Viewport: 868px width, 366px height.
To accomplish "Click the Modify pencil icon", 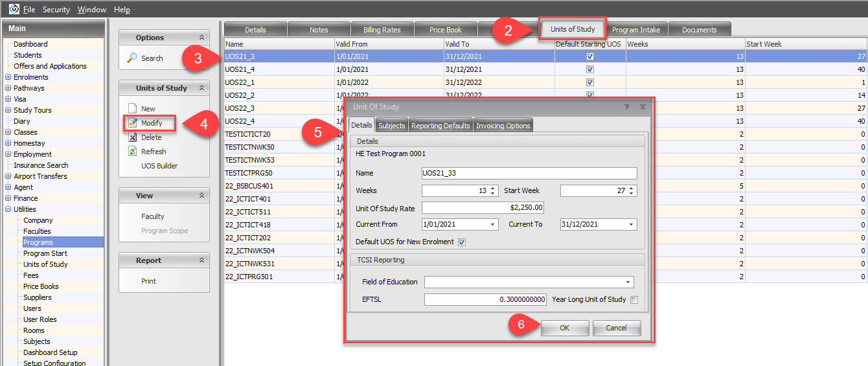I will coord(132,123).
